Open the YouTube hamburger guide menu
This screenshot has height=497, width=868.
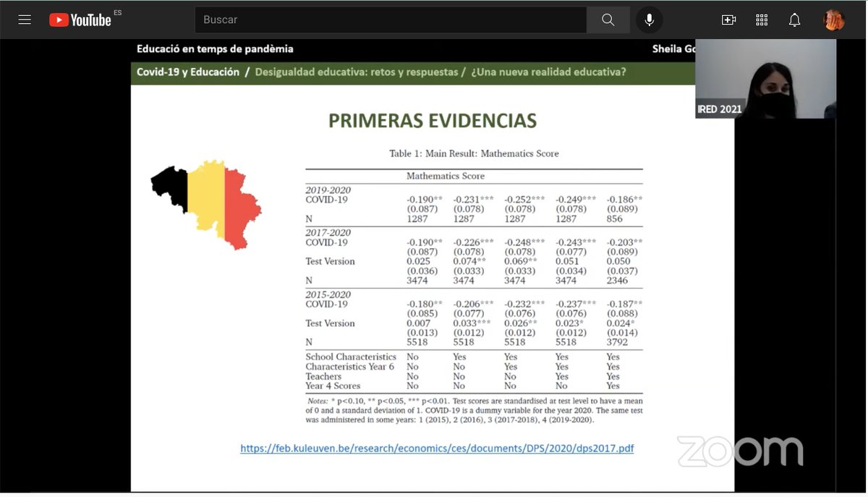coord(25,20)
